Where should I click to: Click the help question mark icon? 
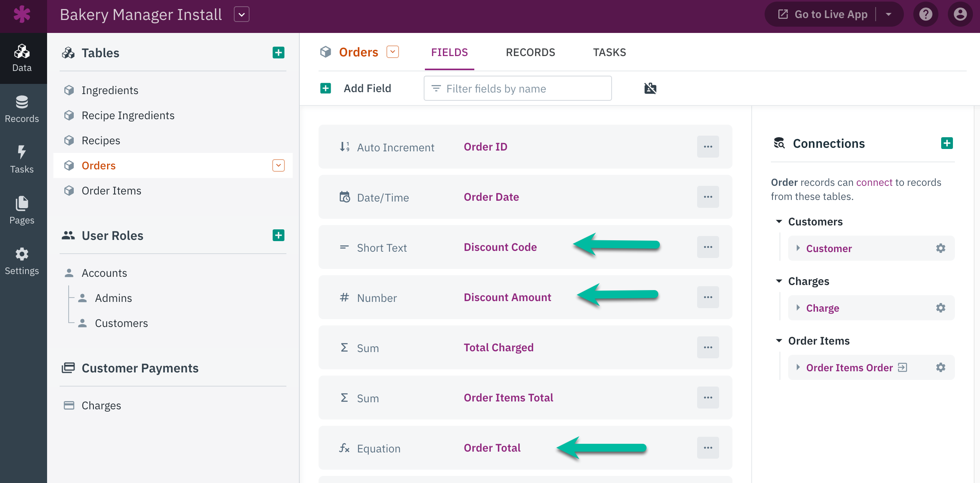[925, 14]
